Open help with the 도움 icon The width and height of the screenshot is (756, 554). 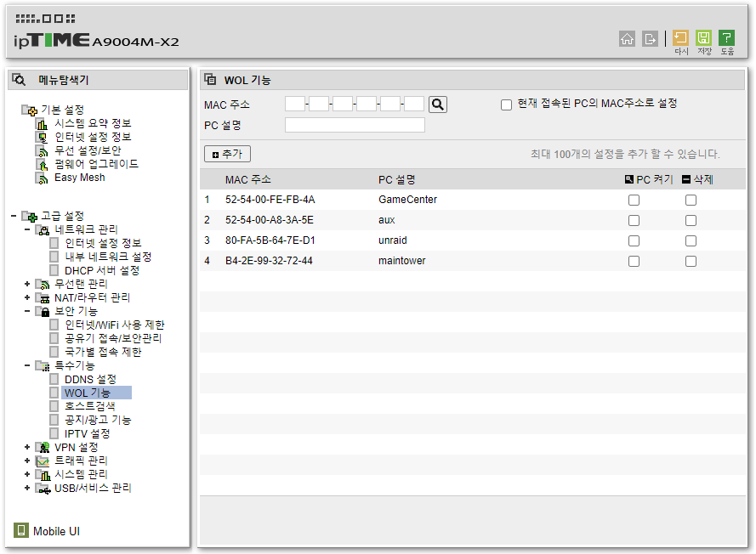(x=726, y=37)
